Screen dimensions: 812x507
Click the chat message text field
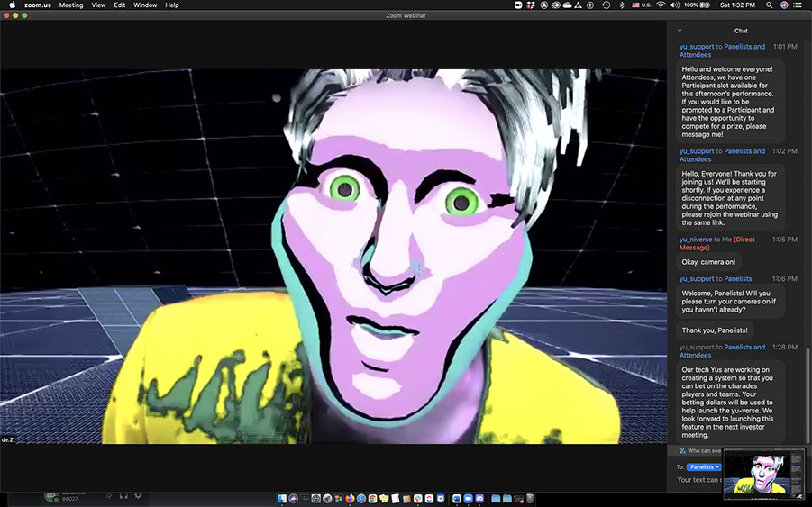(x=698, y=480)
